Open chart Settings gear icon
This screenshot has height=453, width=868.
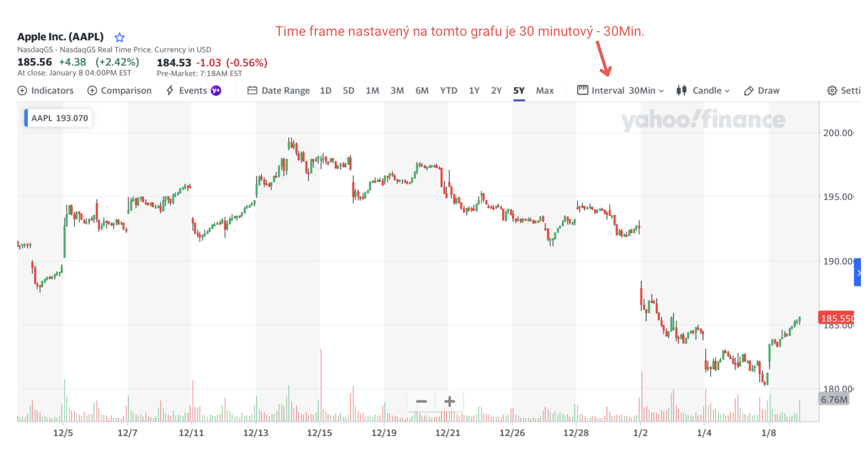[x=832, y=91]
